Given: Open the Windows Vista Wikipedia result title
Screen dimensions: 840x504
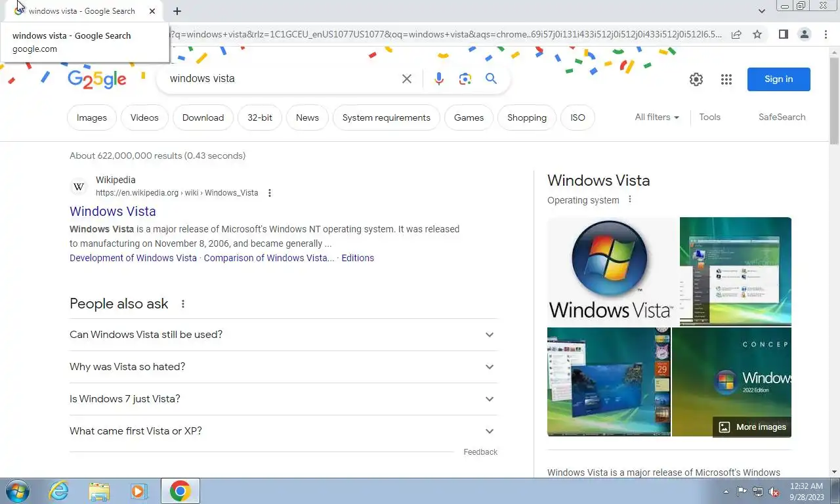Looking at the screenshot, I should click(x=113, y=211).
